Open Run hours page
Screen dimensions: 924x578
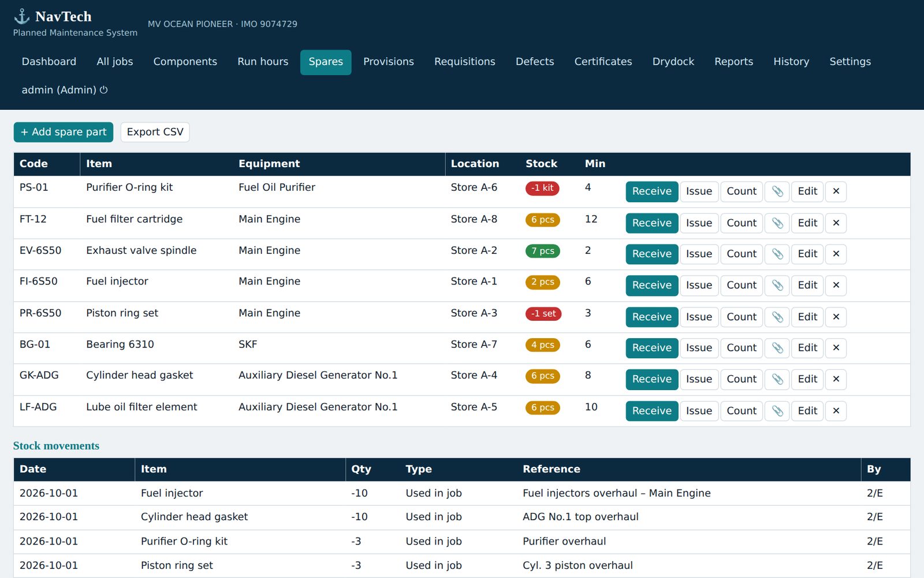(263, 62)
